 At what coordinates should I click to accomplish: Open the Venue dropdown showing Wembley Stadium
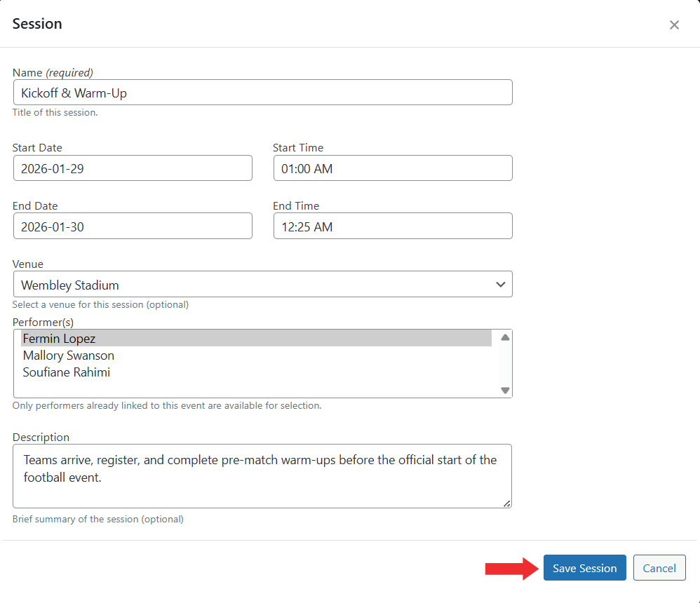coord(262,285)
